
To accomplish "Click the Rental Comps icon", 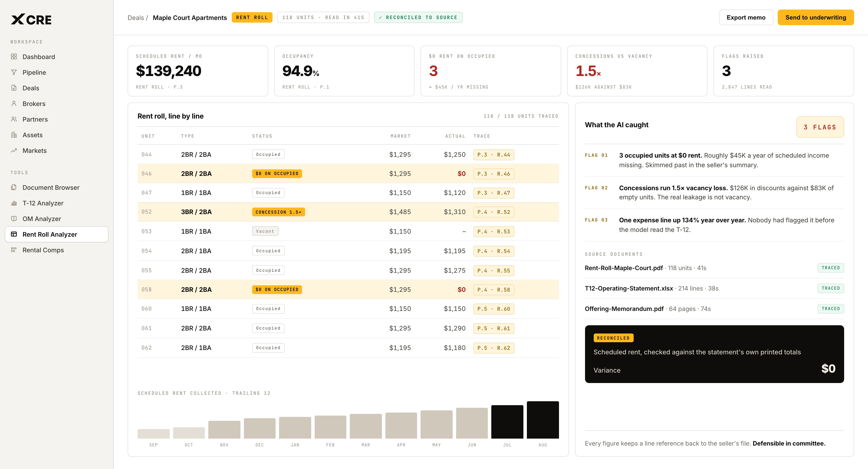I will [x=14, y=250].
